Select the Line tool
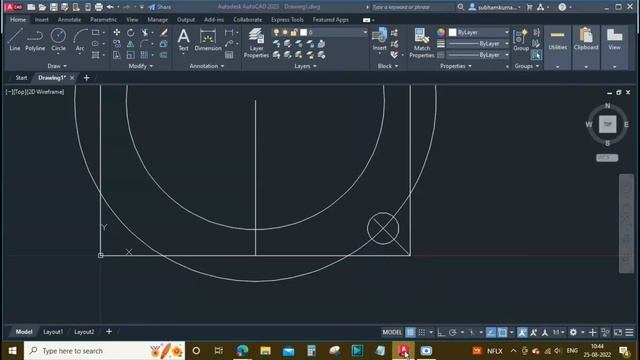 pyautogui.click(x=15, y=40)
